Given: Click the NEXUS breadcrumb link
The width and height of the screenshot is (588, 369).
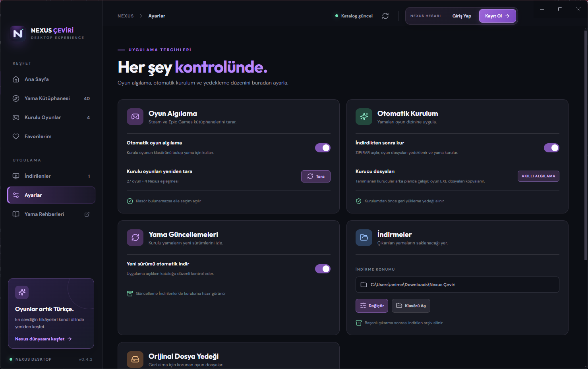Looking at the screenshot, I should [126, 16].
